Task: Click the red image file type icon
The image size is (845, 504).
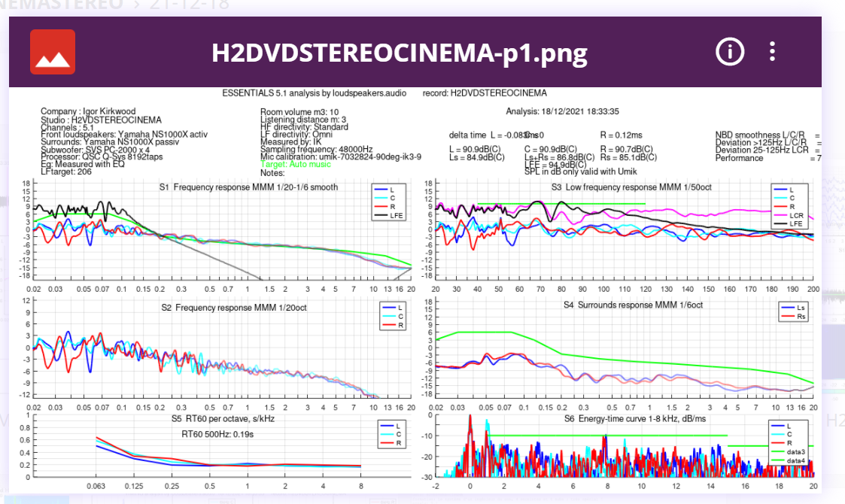Action: pos(53,52)
